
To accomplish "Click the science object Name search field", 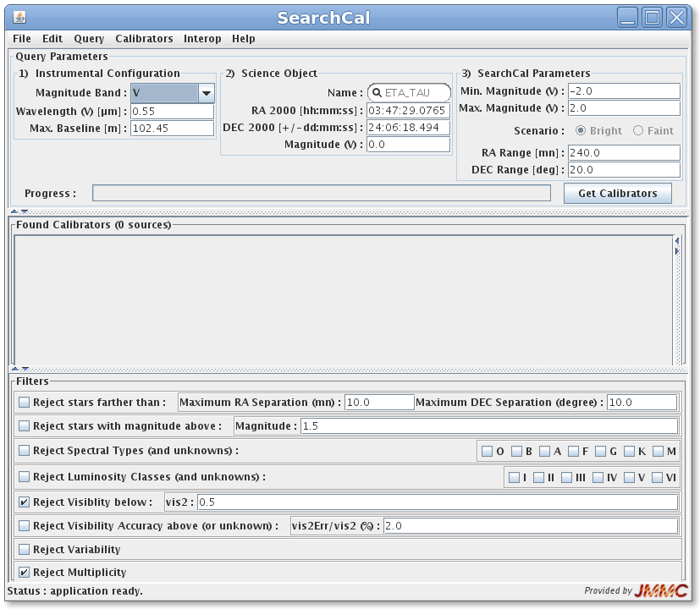I will [409, 93].
